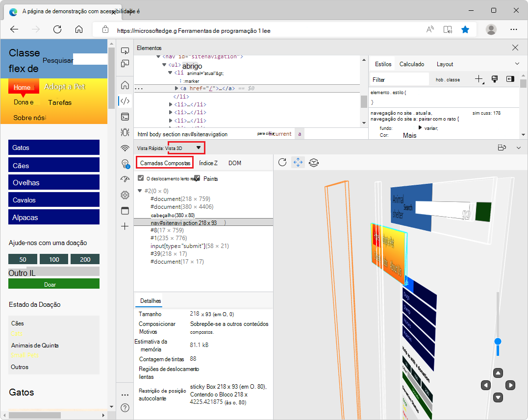Image resolution: width=528 pixels, height=420 pixels.
Task: Select the Detalhes tab
Action: (150, 300)
